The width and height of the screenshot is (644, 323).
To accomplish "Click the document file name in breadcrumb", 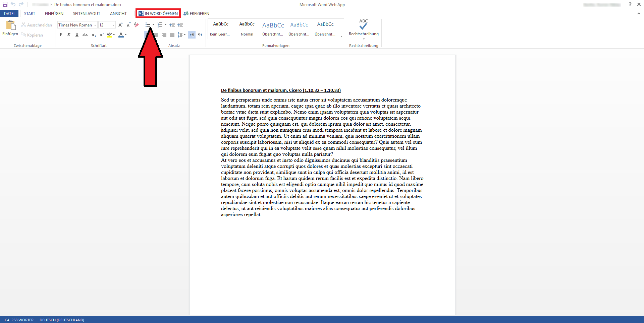I will tap(88, 5).
